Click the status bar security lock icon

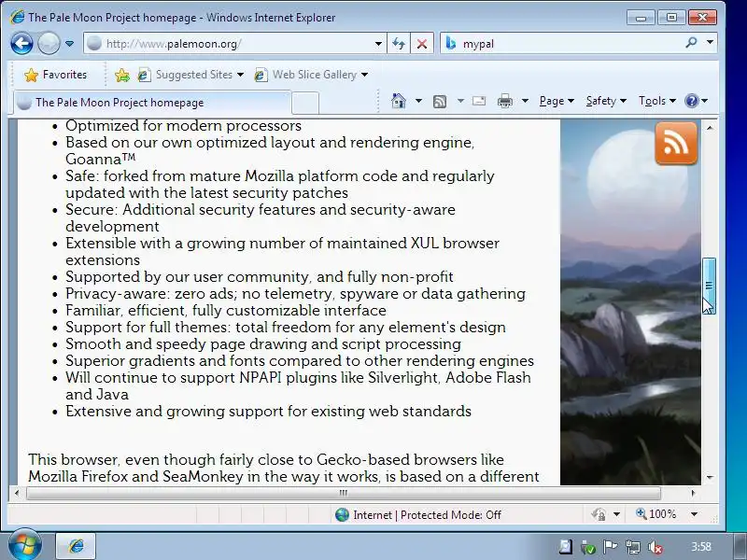599,514
